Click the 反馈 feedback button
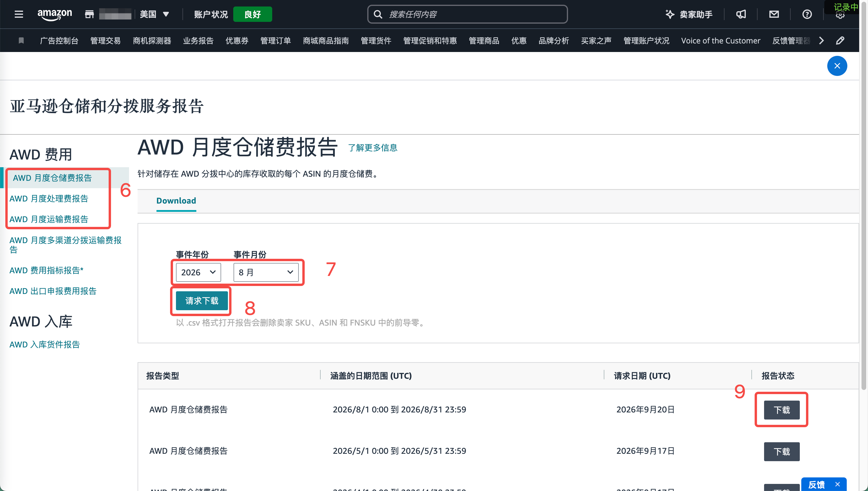Viewport: 868px width, 491px height. (x=817, y=485)
